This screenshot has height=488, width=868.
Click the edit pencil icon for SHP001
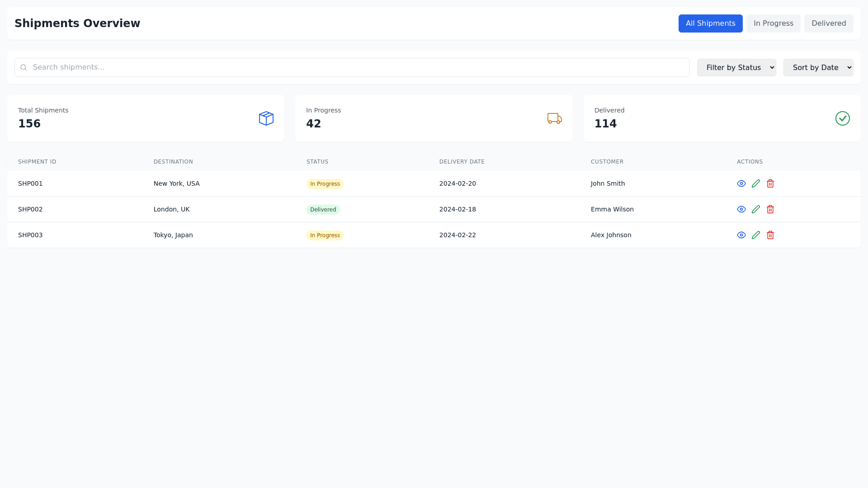click(756, 183)
